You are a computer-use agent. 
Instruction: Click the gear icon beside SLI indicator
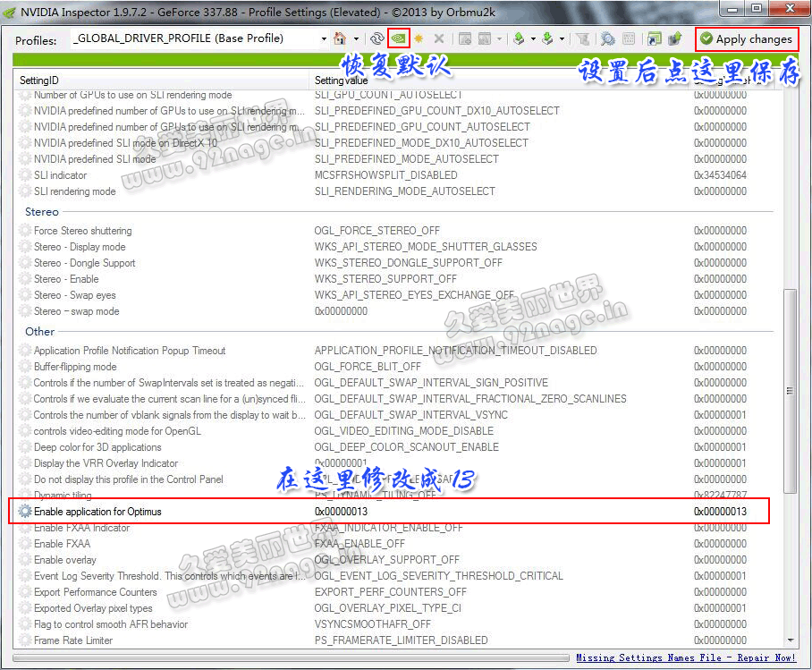pos(25,175)
